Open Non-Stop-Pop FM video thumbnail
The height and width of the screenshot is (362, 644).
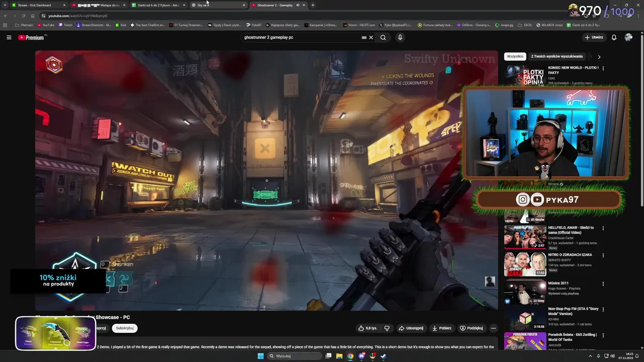tap(525, 318)
